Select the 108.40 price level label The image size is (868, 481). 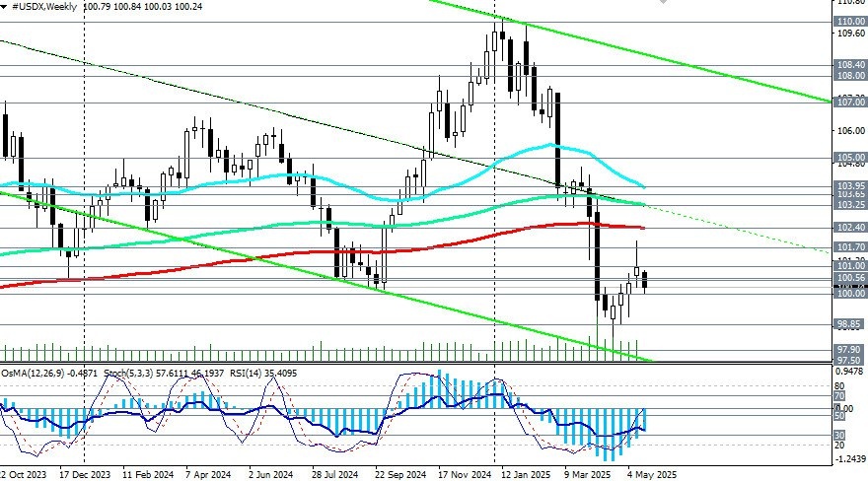point(849,65)
